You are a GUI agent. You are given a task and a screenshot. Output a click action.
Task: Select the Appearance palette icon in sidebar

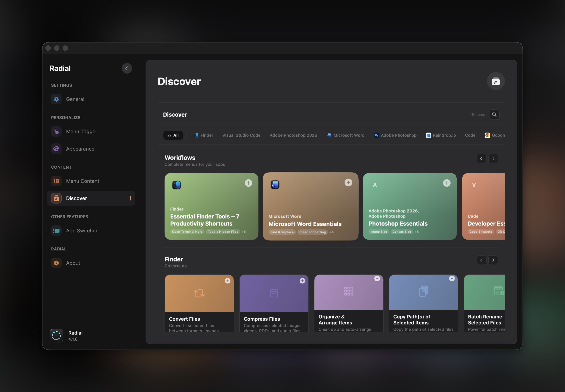click(x=56, y=149)
